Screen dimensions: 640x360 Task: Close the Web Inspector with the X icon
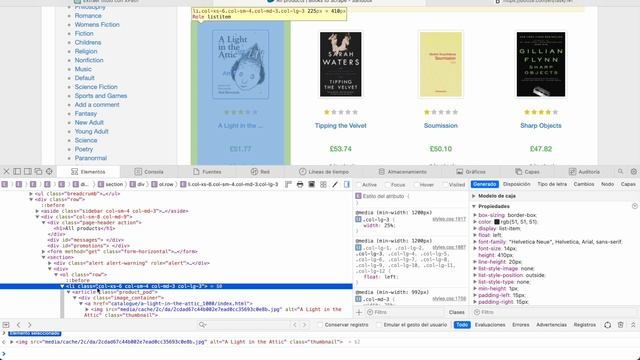tap(6, 171)
